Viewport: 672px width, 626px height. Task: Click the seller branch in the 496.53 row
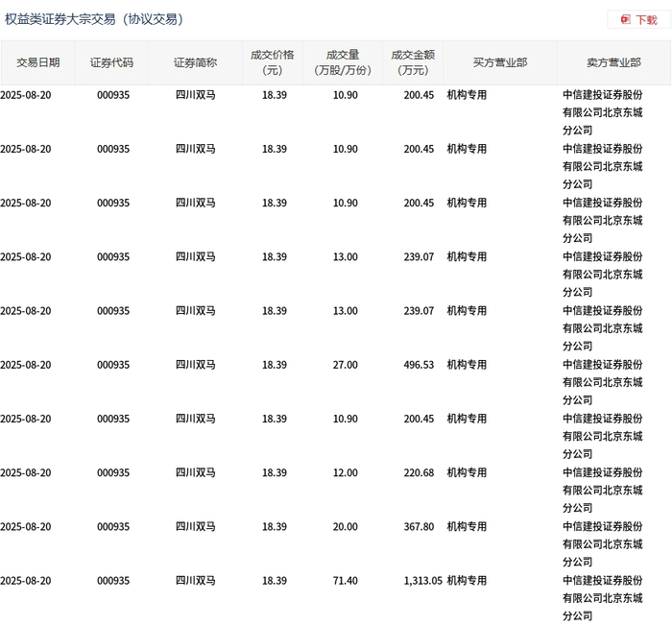coord(603,382)
